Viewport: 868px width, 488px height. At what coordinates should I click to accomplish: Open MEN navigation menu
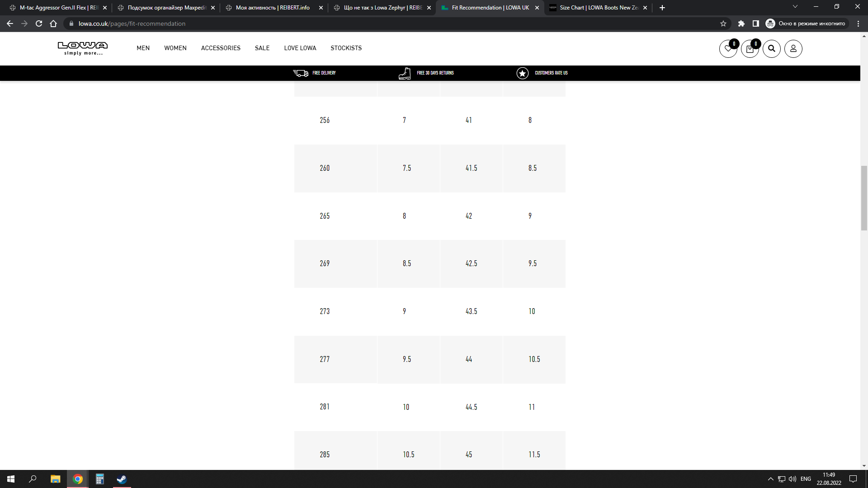point(143,48)
